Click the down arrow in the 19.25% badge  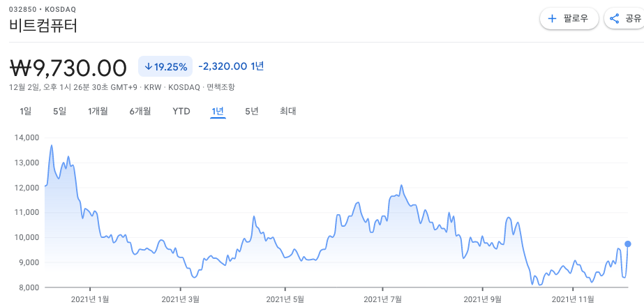coord(149,66)
